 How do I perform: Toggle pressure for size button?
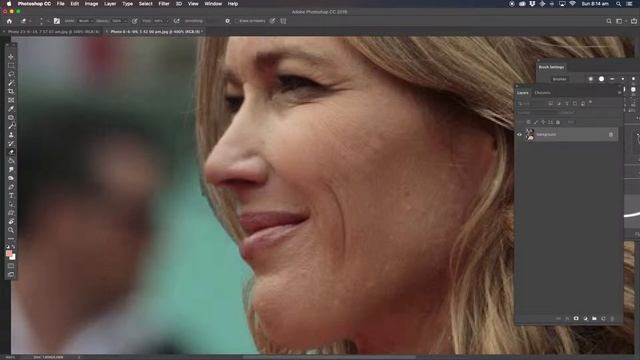(272, 21)
